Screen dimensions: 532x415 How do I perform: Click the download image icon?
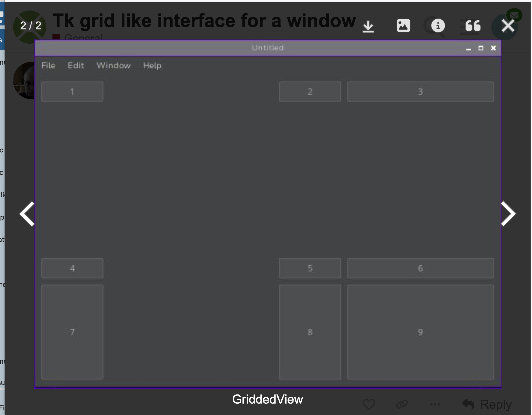368,26
